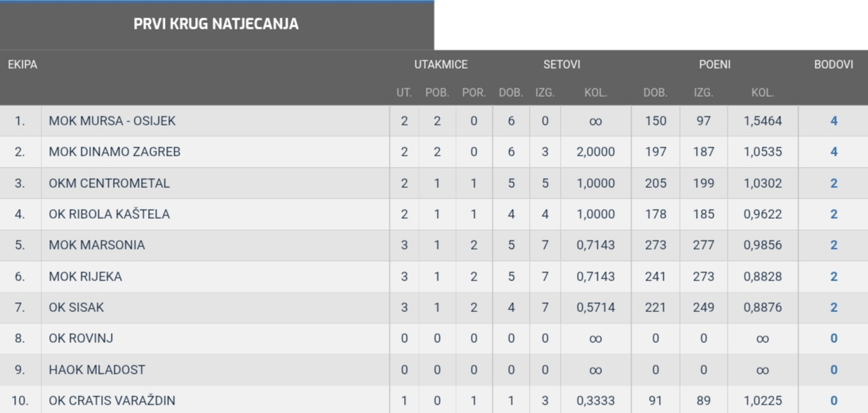Select MOK MARSONIA in the standings
The width and height of the screenshot is (868, 413).
coord(97,245)
